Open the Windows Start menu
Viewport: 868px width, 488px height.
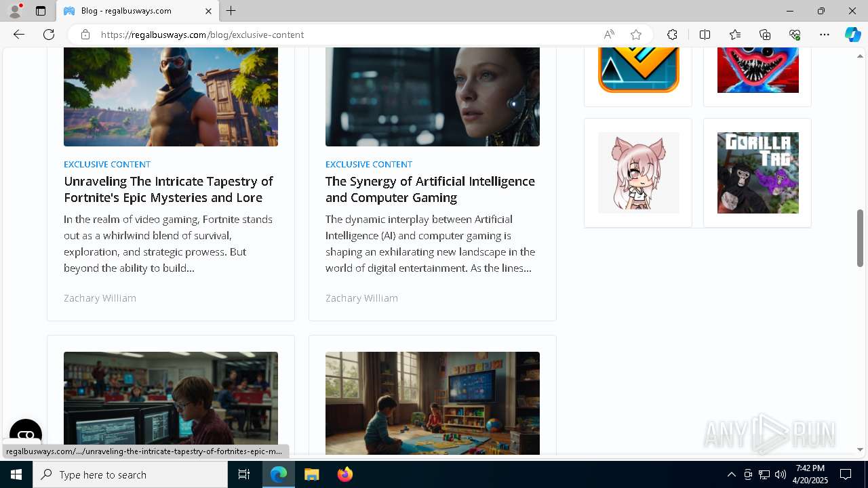point(16,474)
